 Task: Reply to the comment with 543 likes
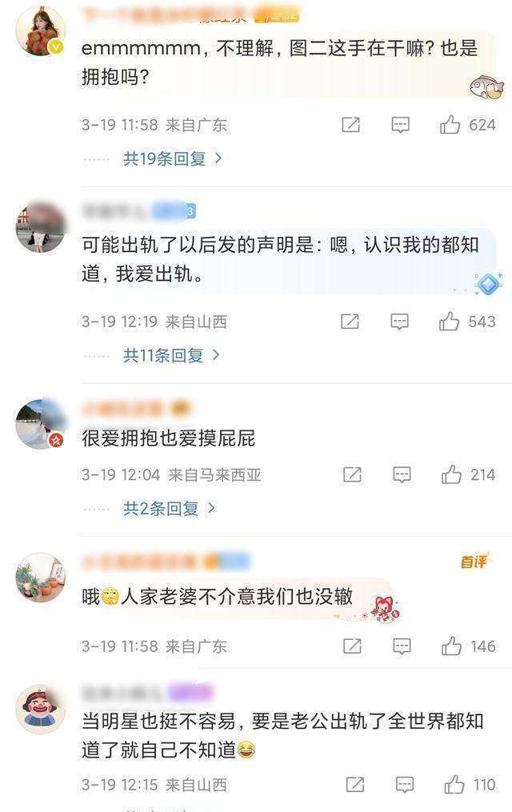point(399,322)
